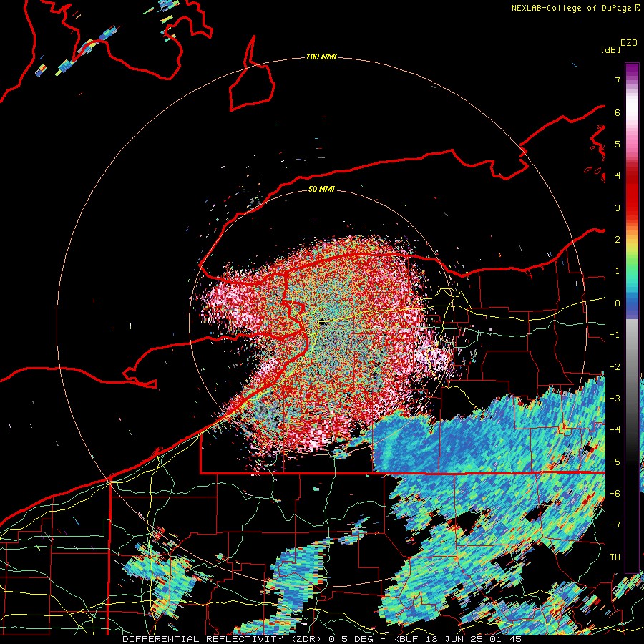Click the 6 value on color scale
This screenshot has width=644, height=644.
(618, 112)
